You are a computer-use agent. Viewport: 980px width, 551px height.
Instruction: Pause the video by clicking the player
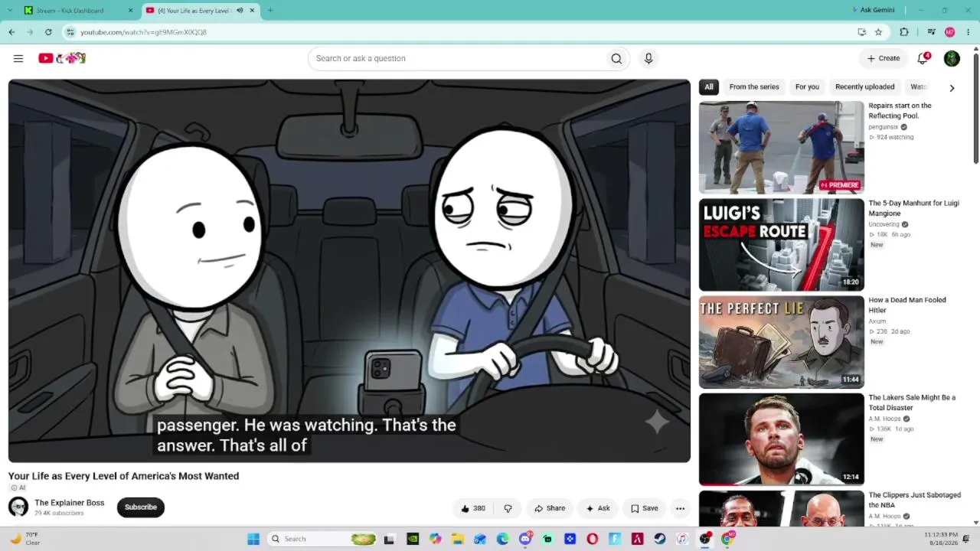pyautogui.click(x=349, y=271)
